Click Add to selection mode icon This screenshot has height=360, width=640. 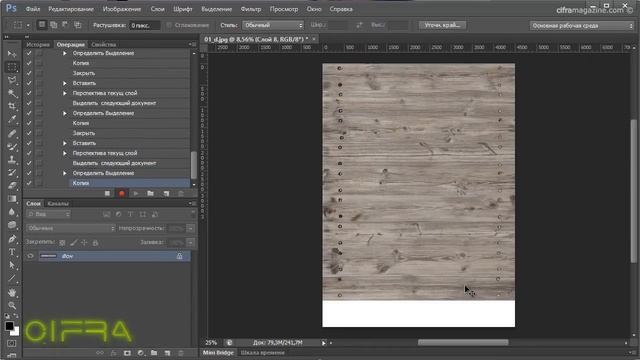click(53, 25)
